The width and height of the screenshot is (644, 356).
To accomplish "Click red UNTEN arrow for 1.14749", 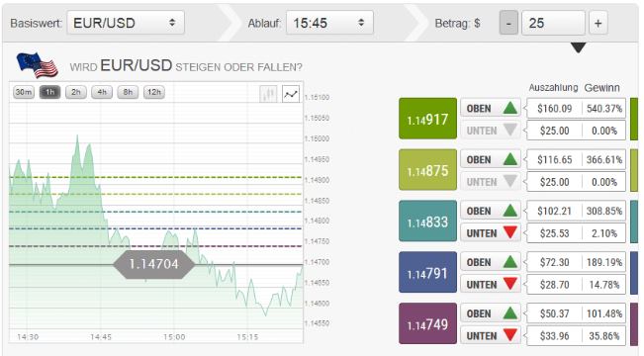I will pos(509,335).
